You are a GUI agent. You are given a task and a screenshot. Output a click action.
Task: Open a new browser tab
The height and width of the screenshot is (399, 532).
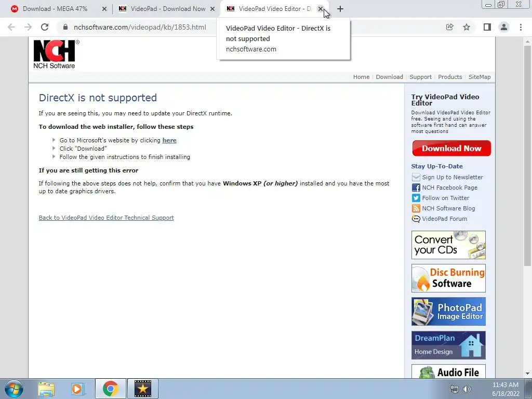click(340, 9)
